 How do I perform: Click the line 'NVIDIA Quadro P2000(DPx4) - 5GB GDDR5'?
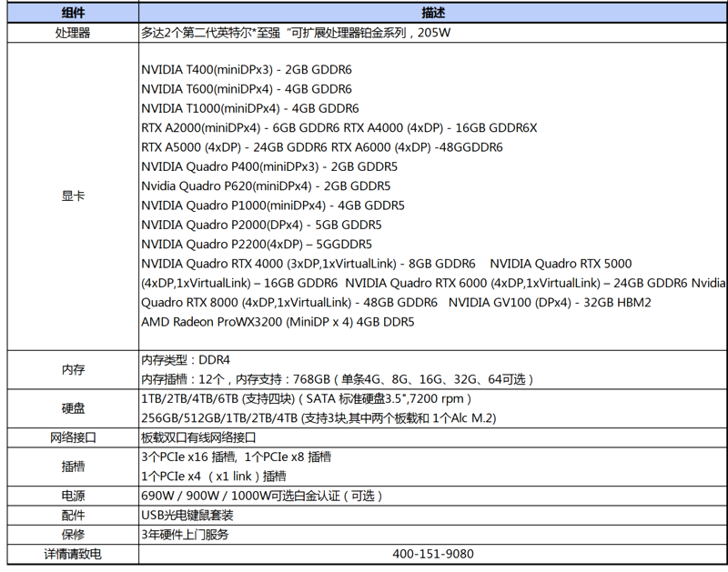[x=261, y=225]
